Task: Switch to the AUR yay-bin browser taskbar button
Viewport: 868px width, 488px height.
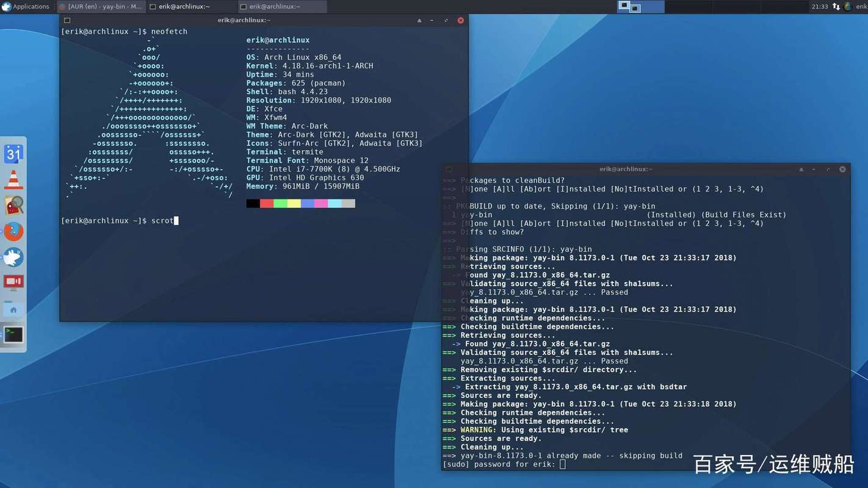Action: pos(101,7)
